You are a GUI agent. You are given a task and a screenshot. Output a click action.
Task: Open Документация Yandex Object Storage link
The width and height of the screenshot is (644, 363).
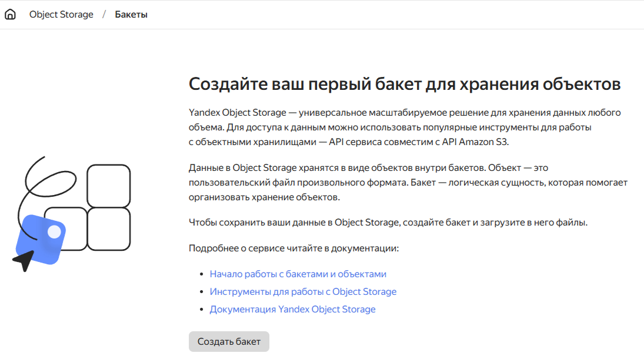point(292,309)
